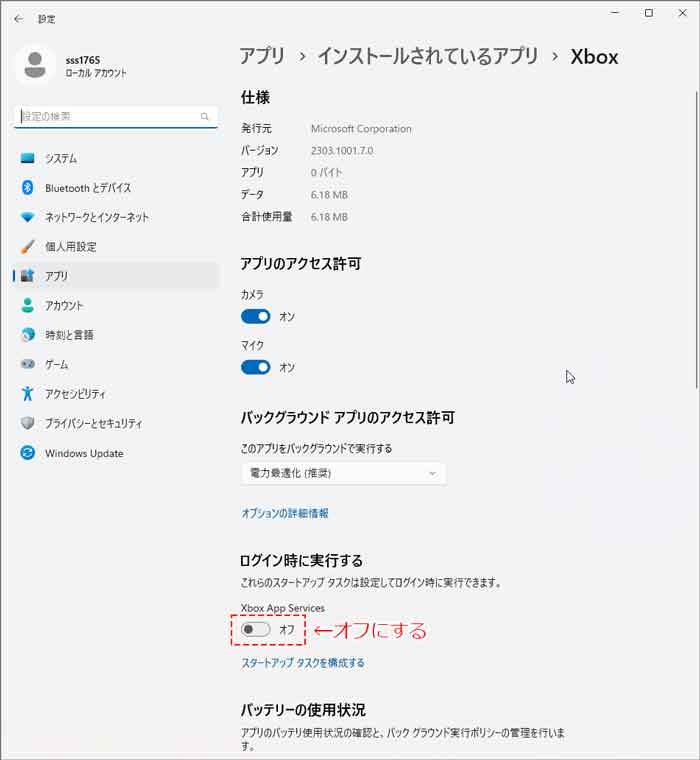This screenshot has width=700, height=760.
Task: Open Bluetooth とデバイス settings
Action: [116, 188]
